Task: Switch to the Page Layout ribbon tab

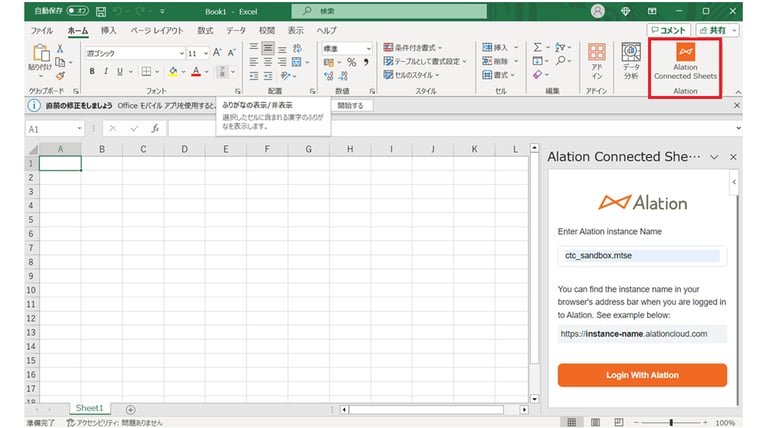Action: (157, 30)
